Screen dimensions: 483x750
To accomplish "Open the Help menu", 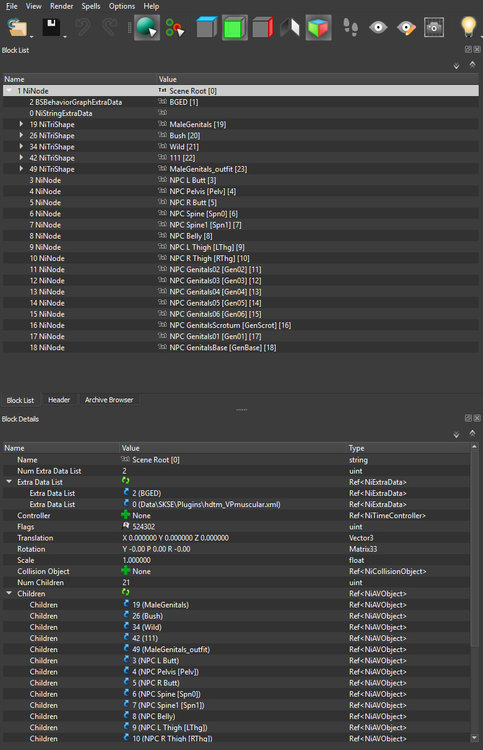I will pyautogui.click(x=151, y=6).
